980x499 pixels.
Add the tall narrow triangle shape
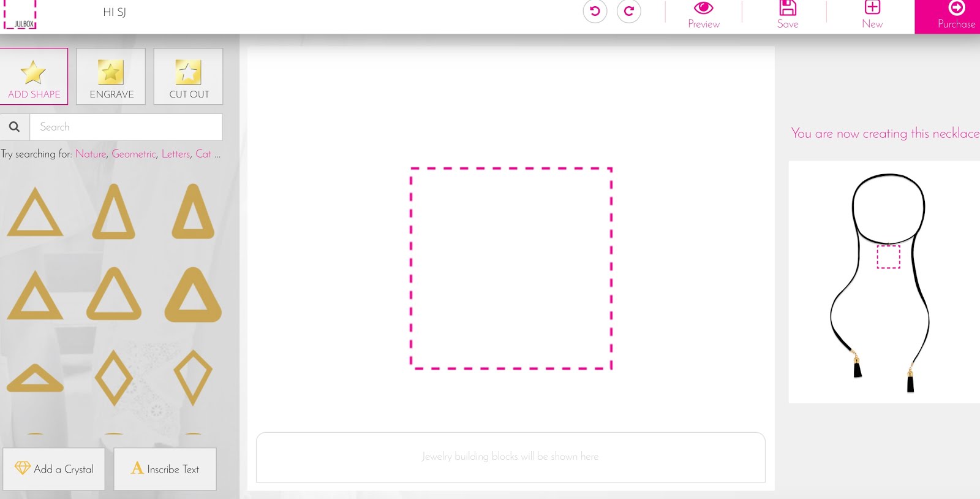click(113, 211)
